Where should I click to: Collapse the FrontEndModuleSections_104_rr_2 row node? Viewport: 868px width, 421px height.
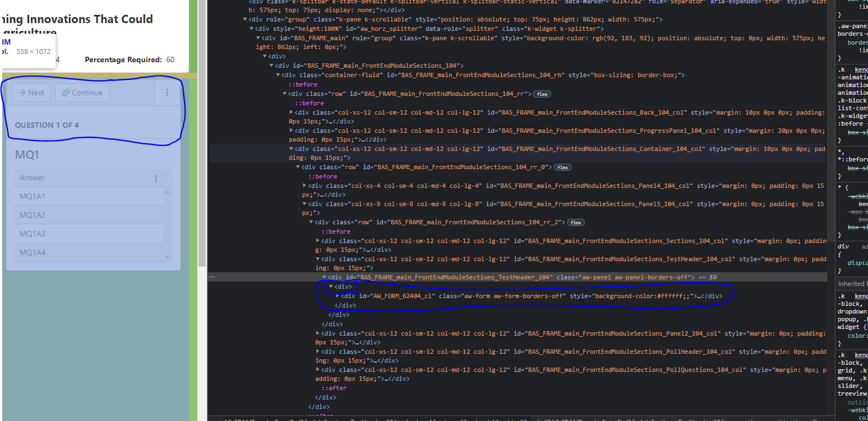(311, 222)
